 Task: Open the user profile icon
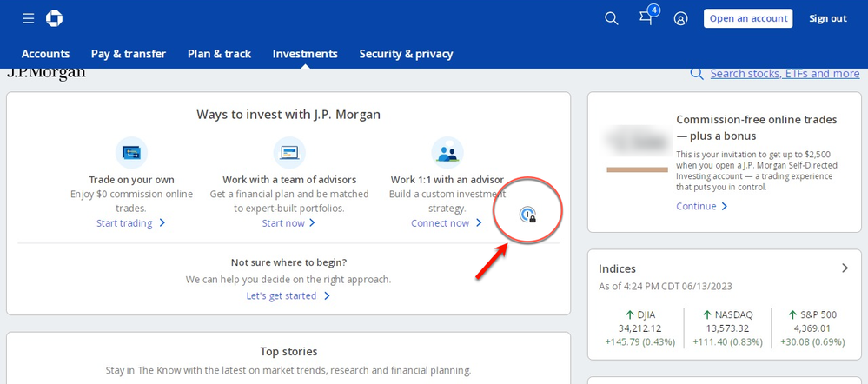[681, 18]
